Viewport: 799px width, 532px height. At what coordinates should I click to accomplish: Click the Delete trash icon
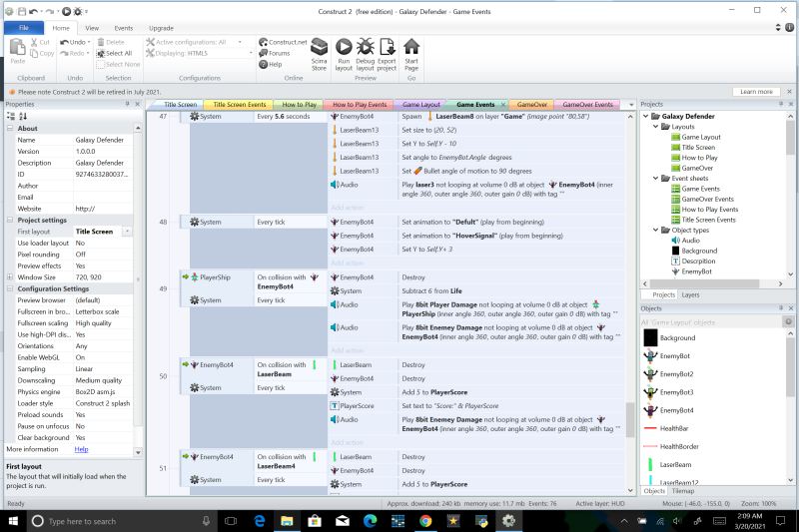[101, 42]
